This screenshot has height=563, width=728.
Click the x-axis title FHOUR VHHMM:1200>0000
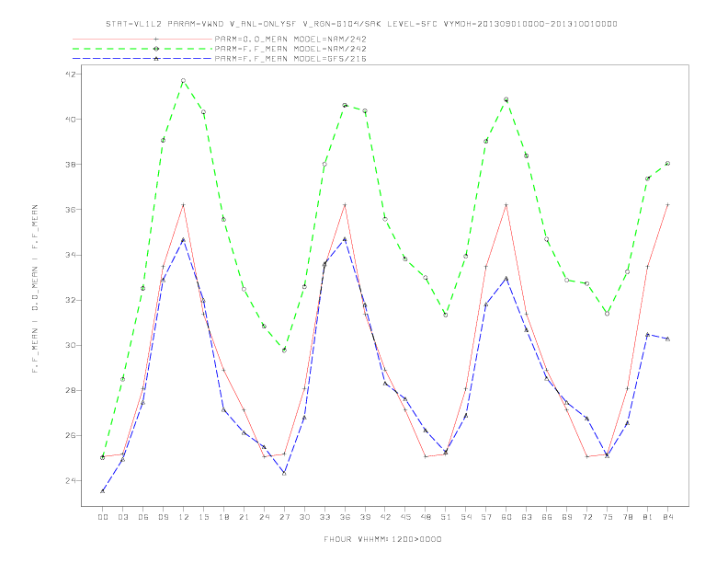pyautogui.click(x=382, y=539)
